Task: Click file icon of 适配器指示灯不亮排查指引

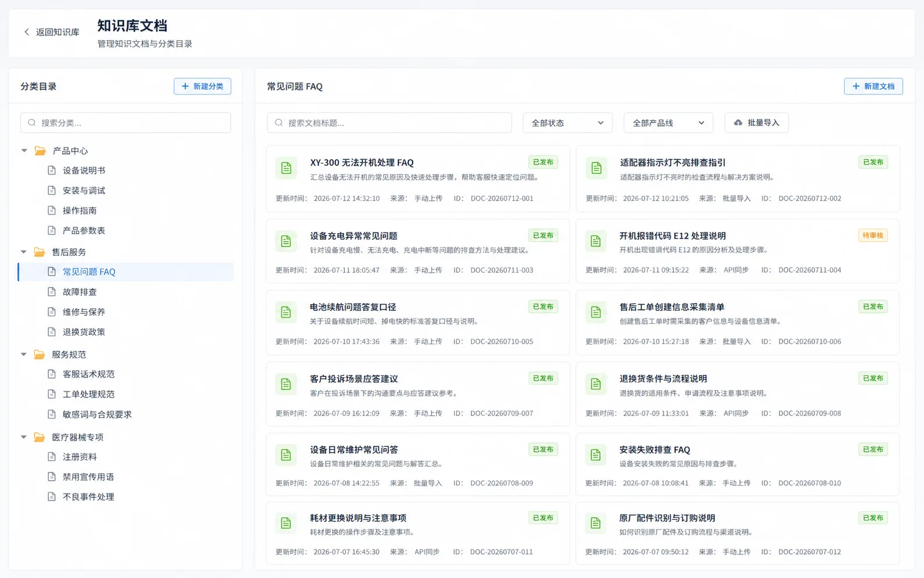Action: pos(596,168)
